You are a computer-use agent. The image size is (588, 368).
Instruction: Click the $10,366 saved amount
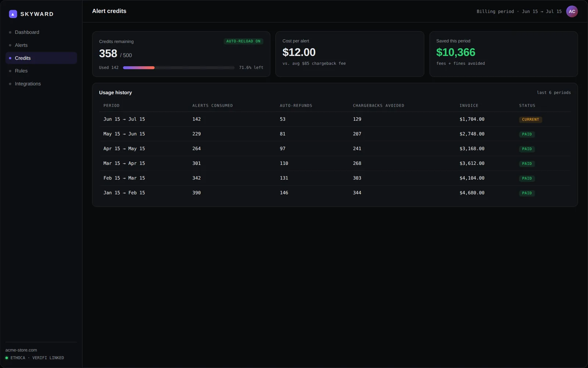point(456,52)
